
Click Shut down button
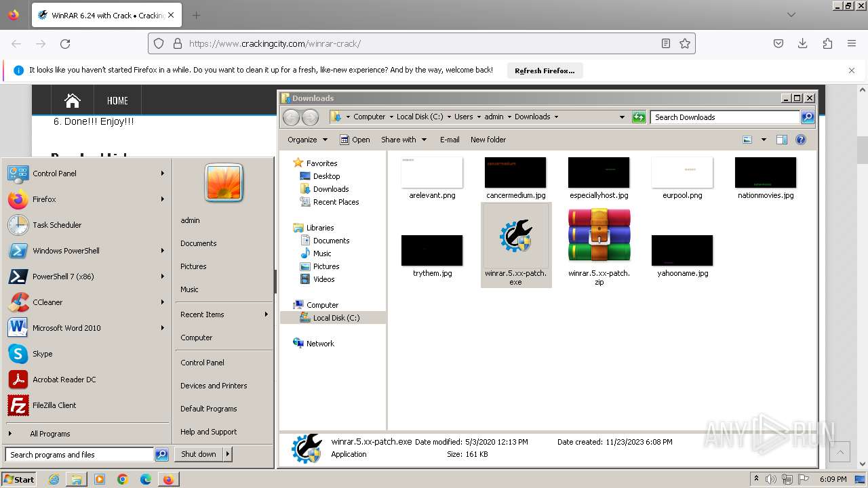point(199,454)
